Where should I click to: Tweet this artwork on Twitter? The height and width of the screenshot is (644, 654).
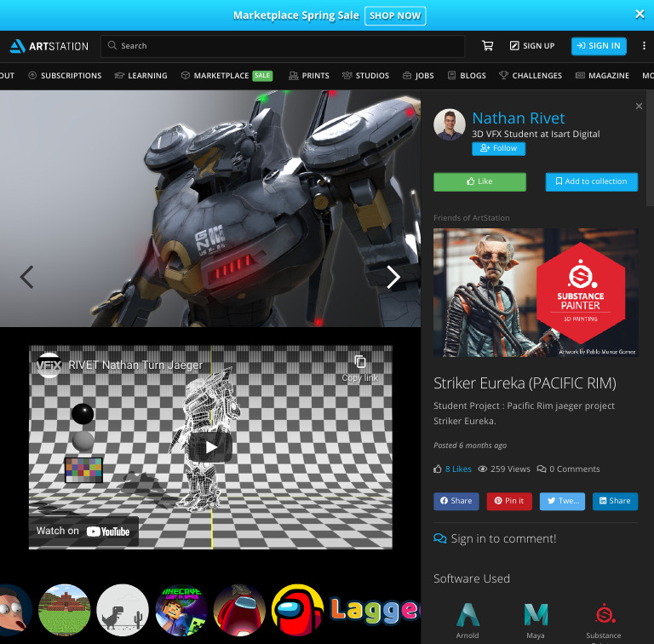coord(562,501)
